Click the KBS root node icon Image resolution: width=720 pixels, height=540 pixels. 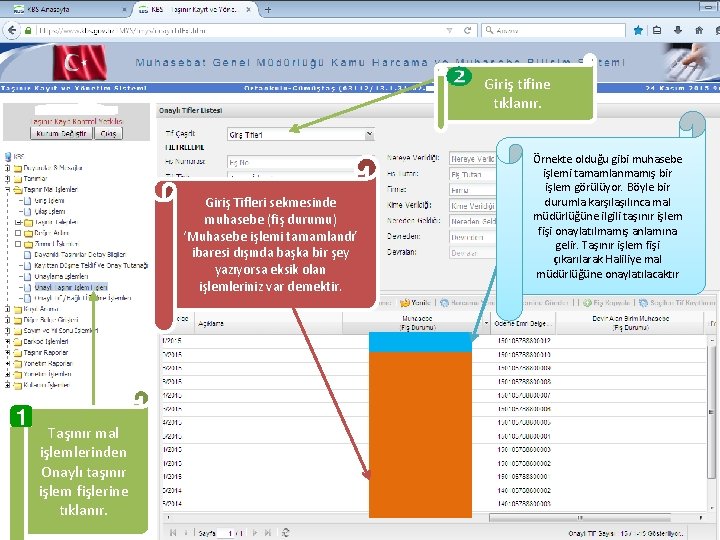pos(8,157)
